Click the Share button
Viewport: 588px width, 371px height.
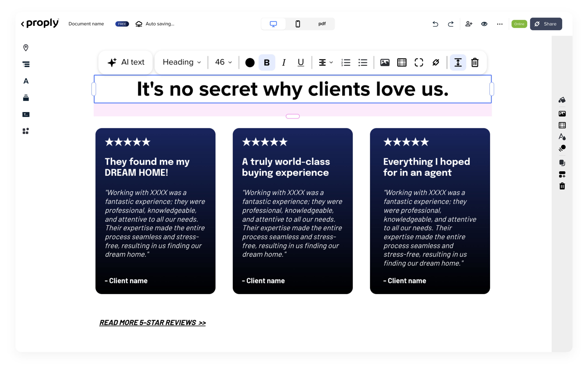[546, 24]
